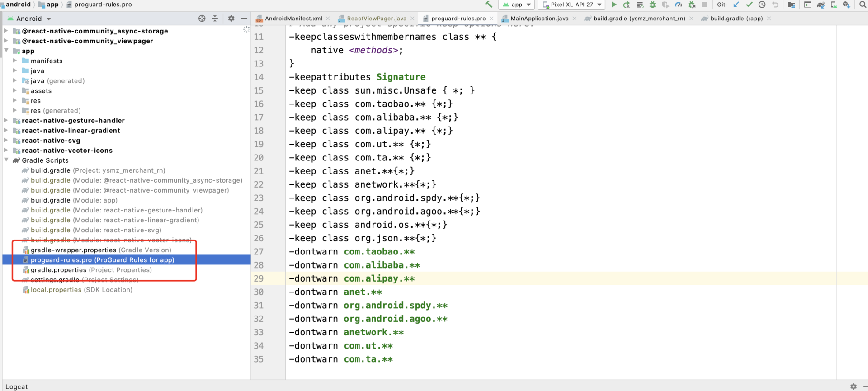868x391 pixels.
Task: Open Git Show History clock icon
Action: (762, 5)
